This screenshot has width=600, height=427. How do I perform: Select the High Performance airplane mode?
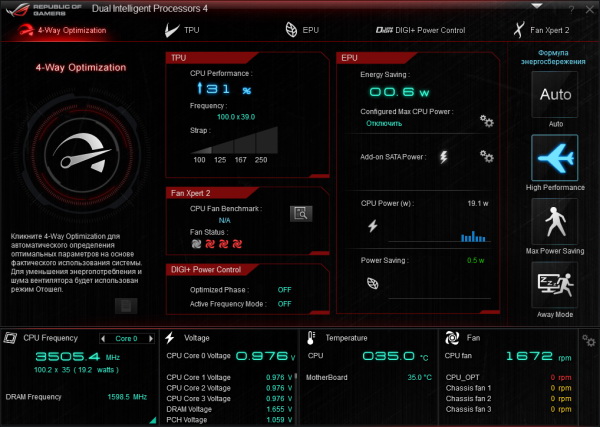(x=555, y=158)
